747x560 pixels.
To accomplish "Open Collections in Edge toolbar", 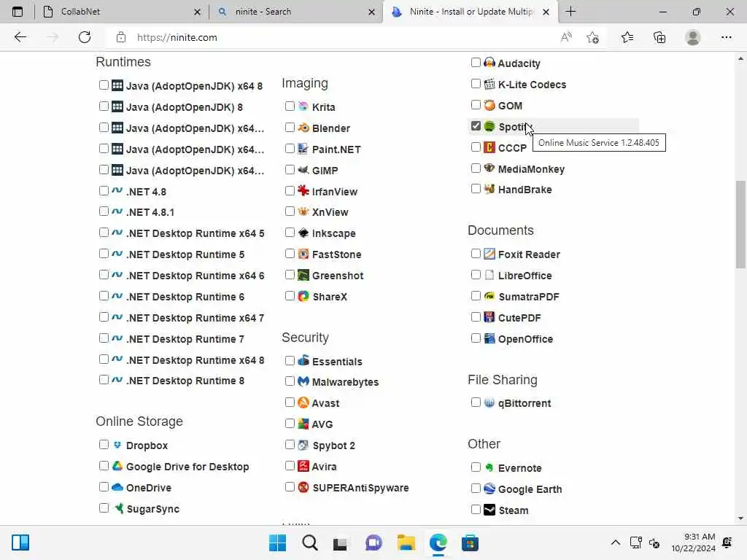I will (x=659, y=37).
